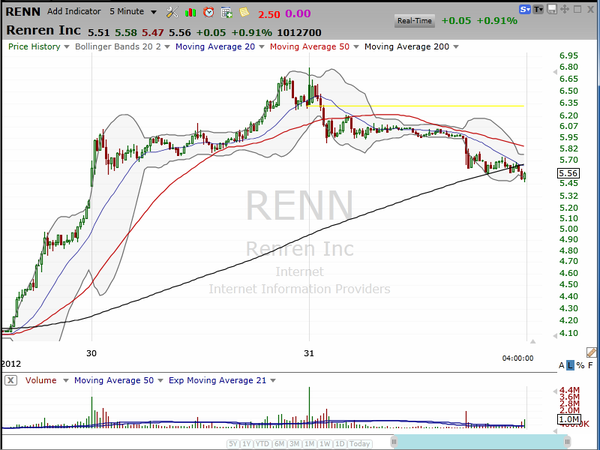Select F scale option
This screenshot has height=450, width=600.
590,365
